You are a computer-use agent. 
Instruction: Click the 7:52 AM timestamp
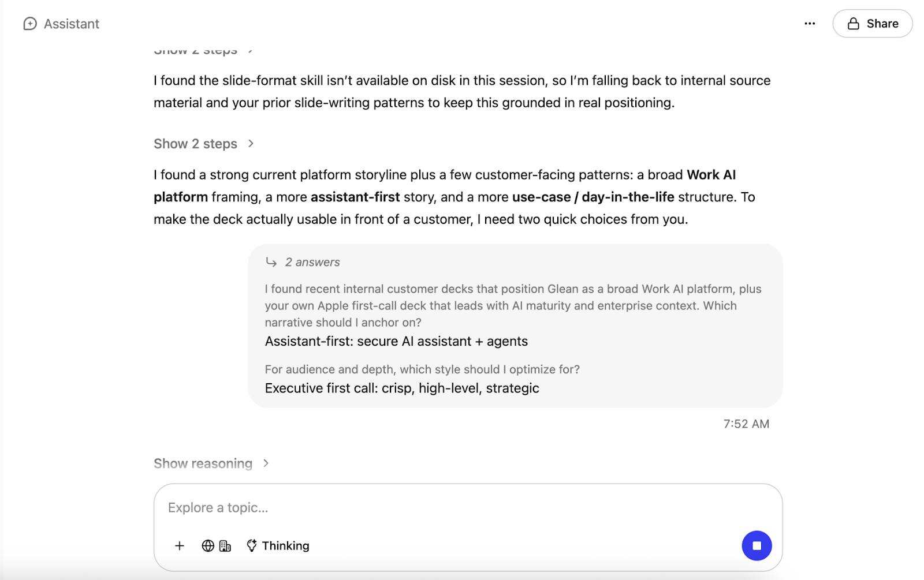pos(746,424)
